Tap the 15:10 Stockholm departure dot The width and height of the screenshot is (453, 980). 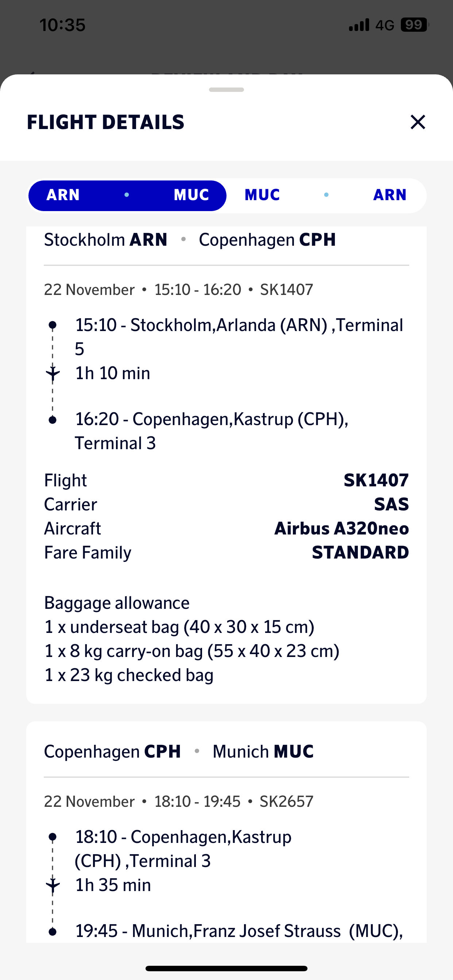53,325
